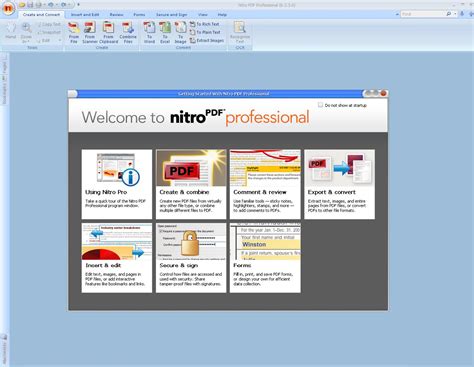Switch to the Insert and Edit tab
The width and height of the screenshot is (474, 367).
[x=85, y=15]
